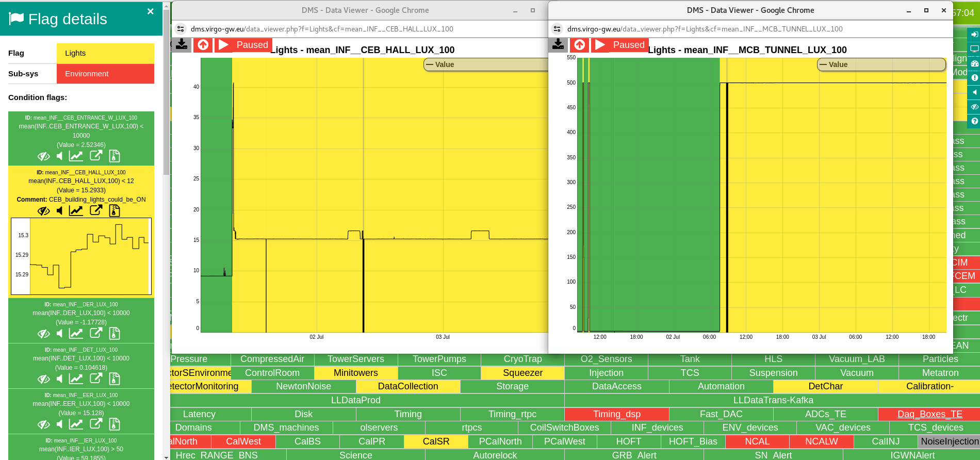Open the red CalWest flag
This screenshot has height=460, width=980.
[243, 441]
